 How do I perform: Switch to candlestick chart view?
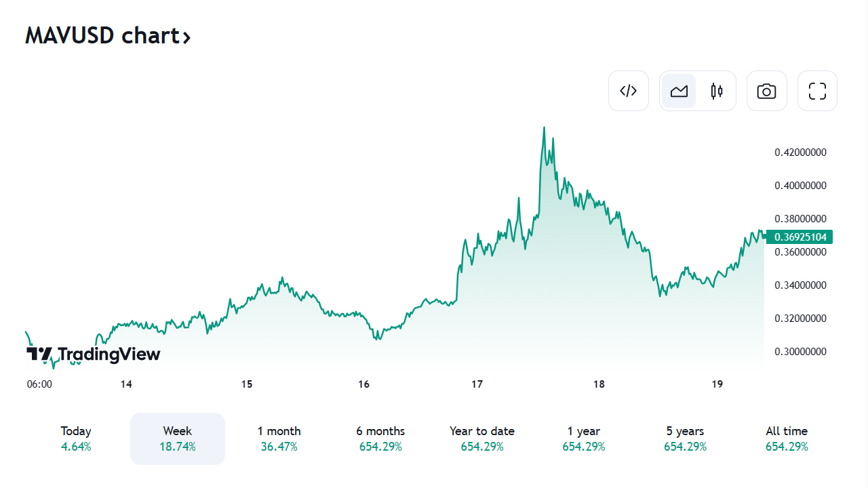point(717,91)
